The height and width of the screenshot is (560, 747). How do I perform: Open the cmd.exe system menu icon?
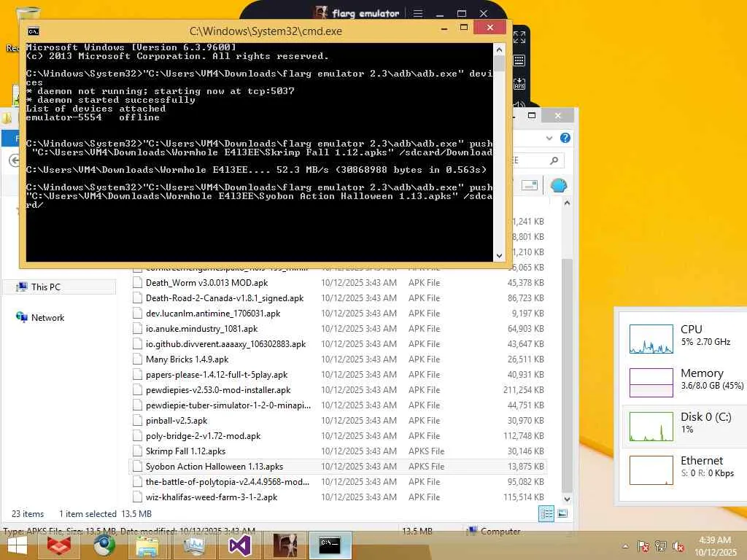click(34, 31)
